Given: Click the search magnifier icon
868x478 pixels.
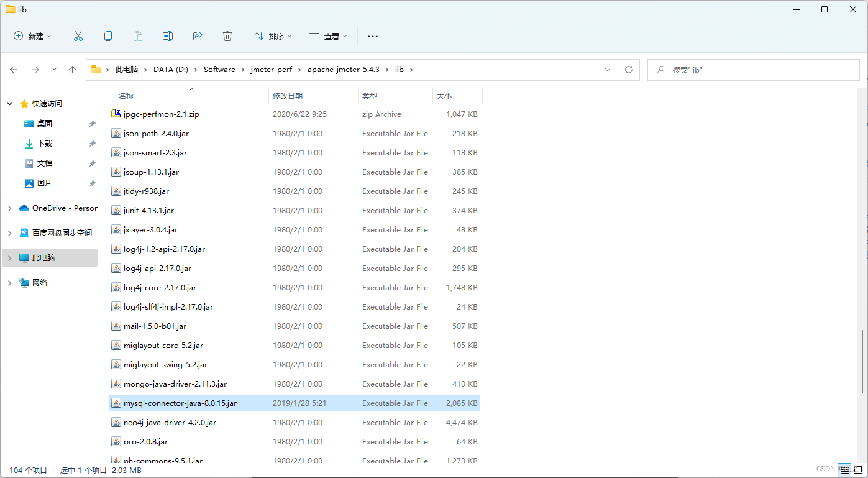Looking at the screenshot, I should pyautogui.click(x=660, y=70).
